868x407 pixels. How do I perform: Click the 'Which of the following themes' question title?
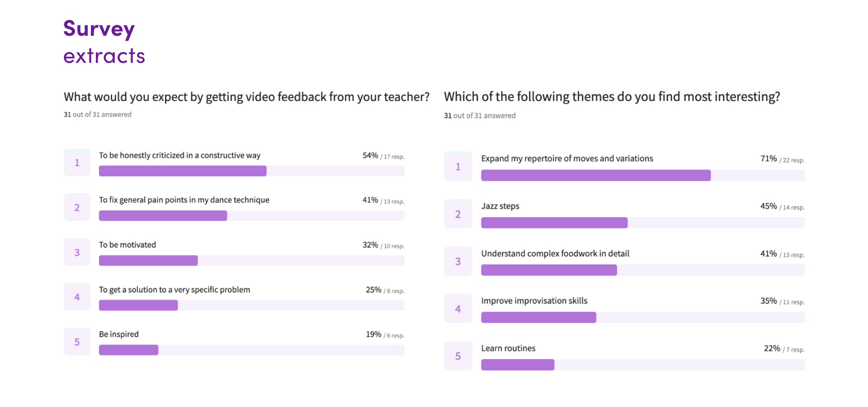click(x=612, y=97)
